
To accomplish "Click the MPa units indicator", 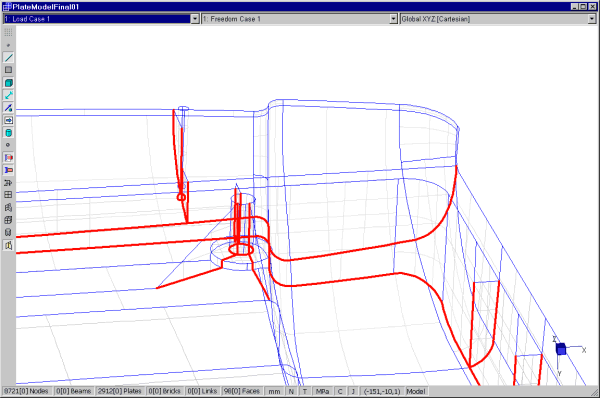I will pyautogui.click(x=323, y=391).
